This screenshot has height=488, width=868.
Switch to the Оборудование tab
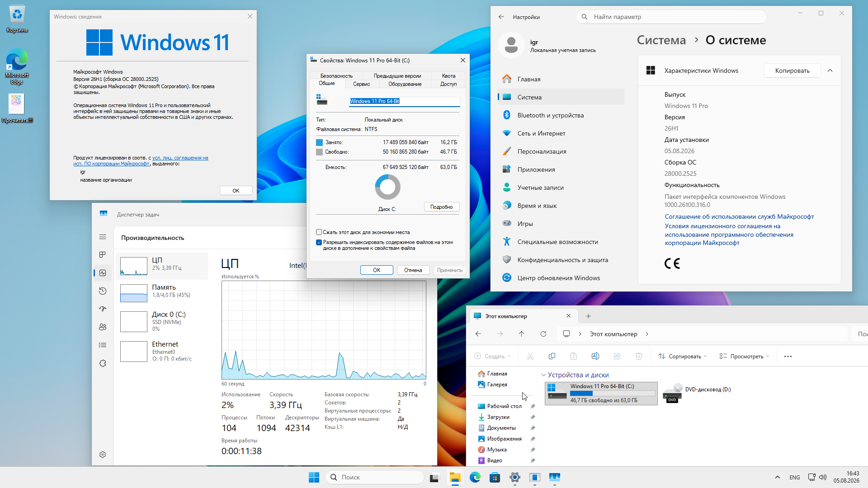pos(405,84)
